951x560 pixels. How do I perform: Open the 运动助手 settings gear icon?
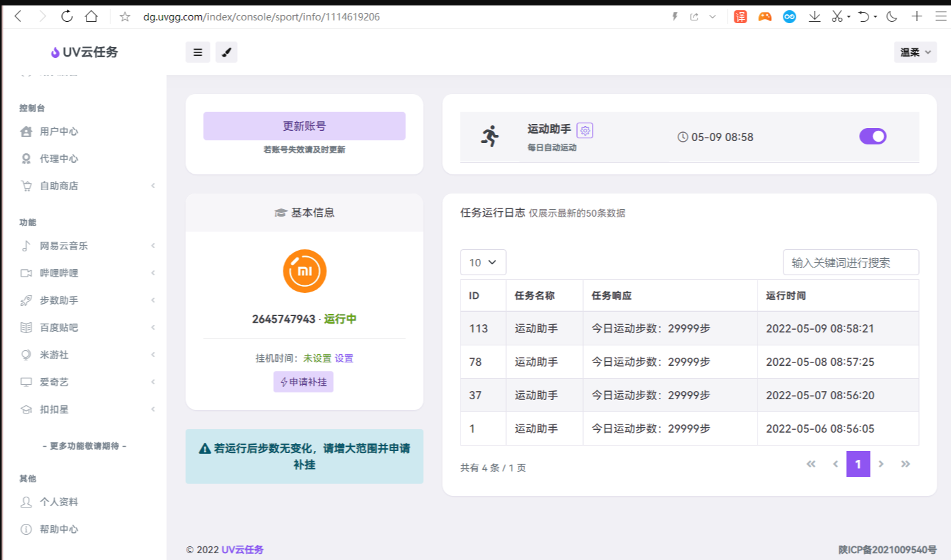584,130
